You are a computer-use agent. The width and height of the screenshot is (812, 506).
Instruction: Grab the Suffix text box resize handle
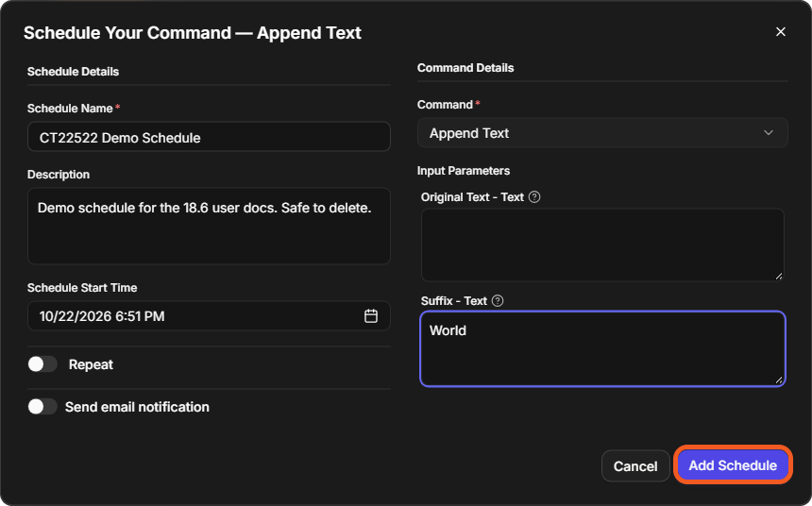[x=779, y=380]
